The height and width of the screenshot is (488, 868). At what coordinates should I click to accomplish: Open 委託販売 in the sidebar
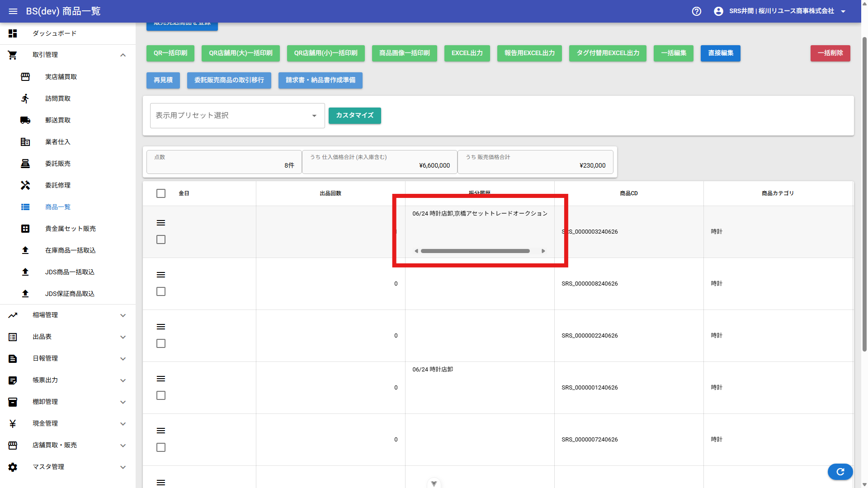[58, 164]
